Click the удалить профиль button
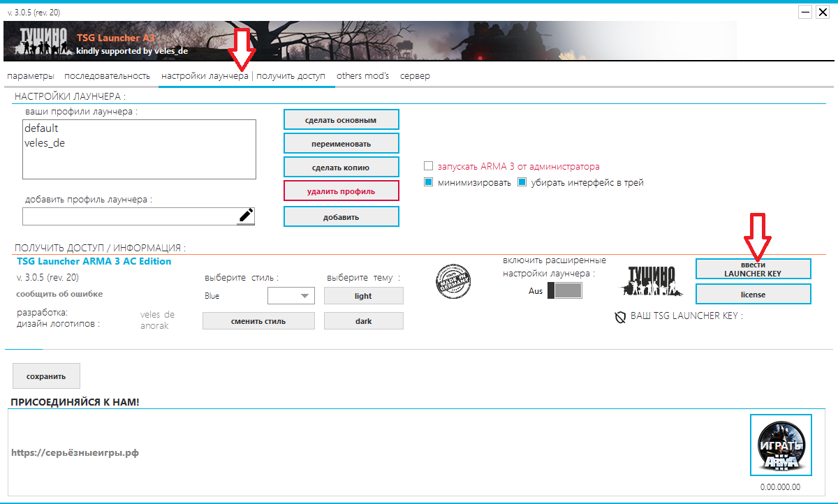The width and height of the screenshot is (838, 504). (341, 191)
